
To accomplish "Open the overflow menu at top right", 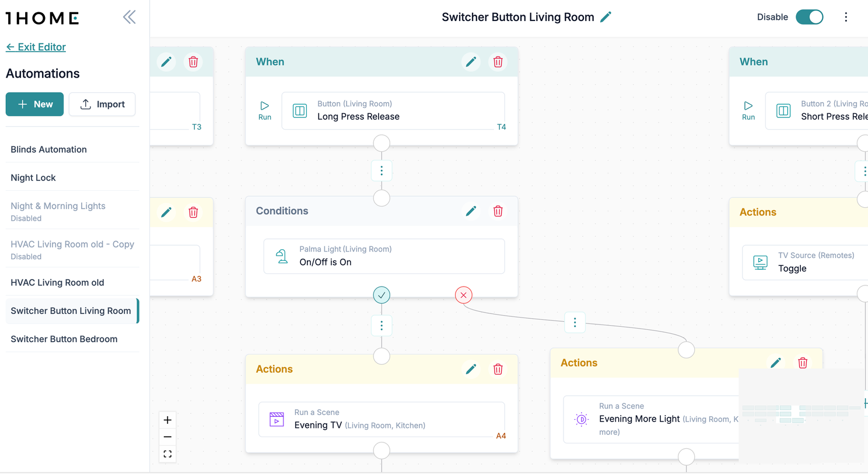I will click(846, 17).
